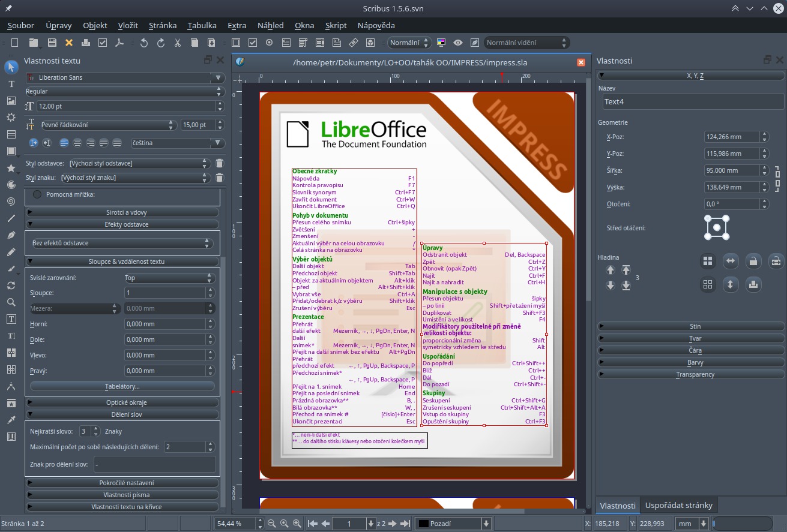Open the Objekt menu

pos(95,25)
